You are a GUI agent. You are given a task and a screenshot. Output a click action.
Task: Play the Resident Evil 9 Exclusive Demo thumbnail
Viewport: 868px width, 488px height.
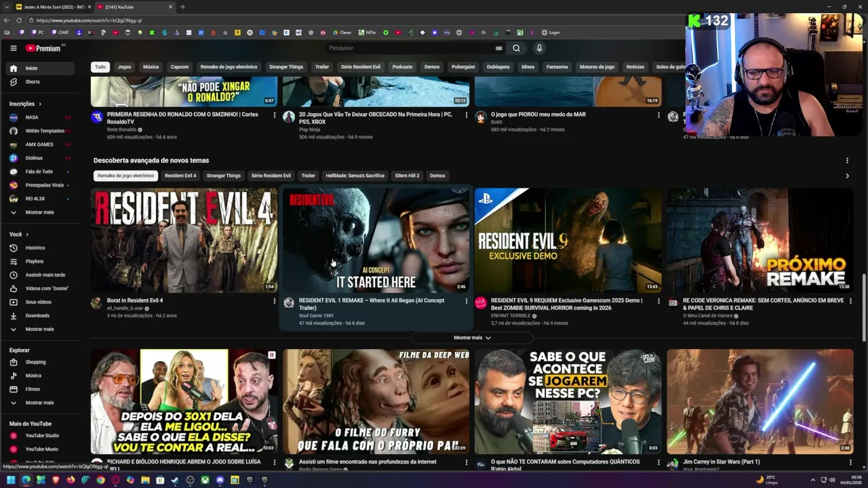[x=568, y=240]
